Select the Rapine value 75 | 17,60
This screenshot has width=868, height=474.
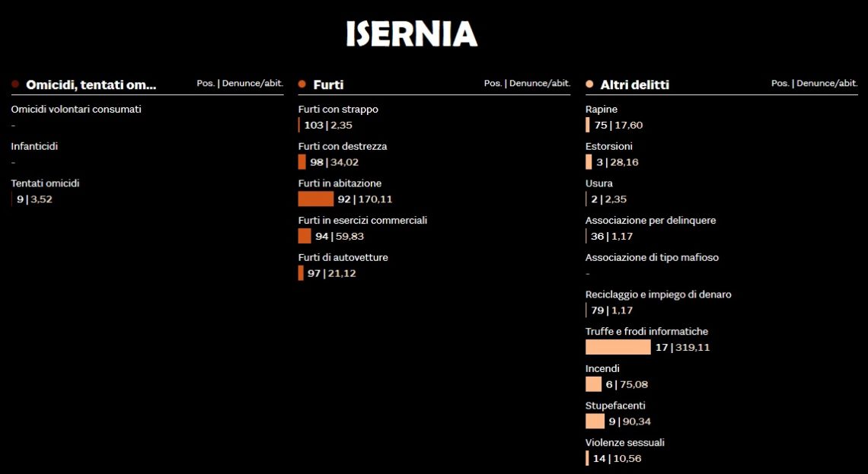click(618, 126)
